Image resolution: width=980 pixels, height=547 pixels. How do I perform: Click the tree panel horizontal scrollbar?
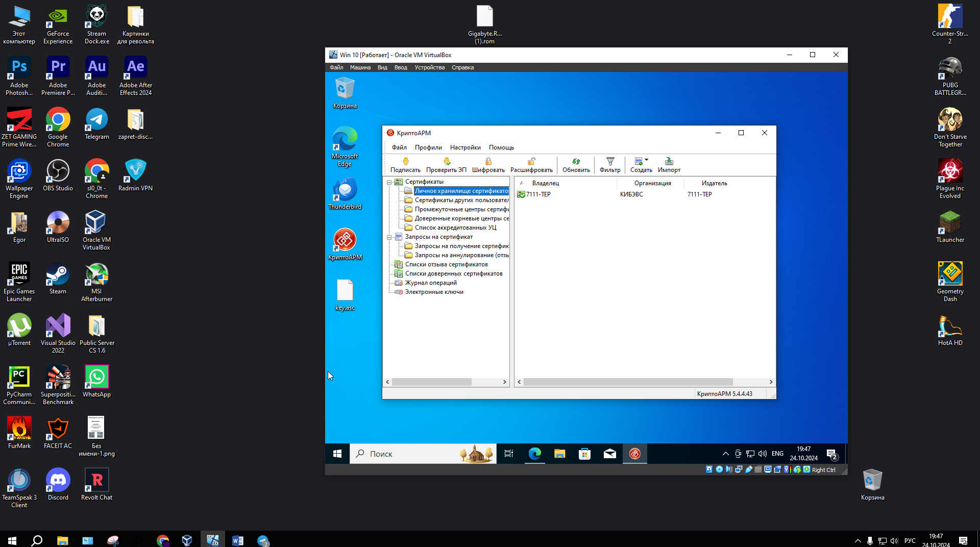[x=432, y=382]
